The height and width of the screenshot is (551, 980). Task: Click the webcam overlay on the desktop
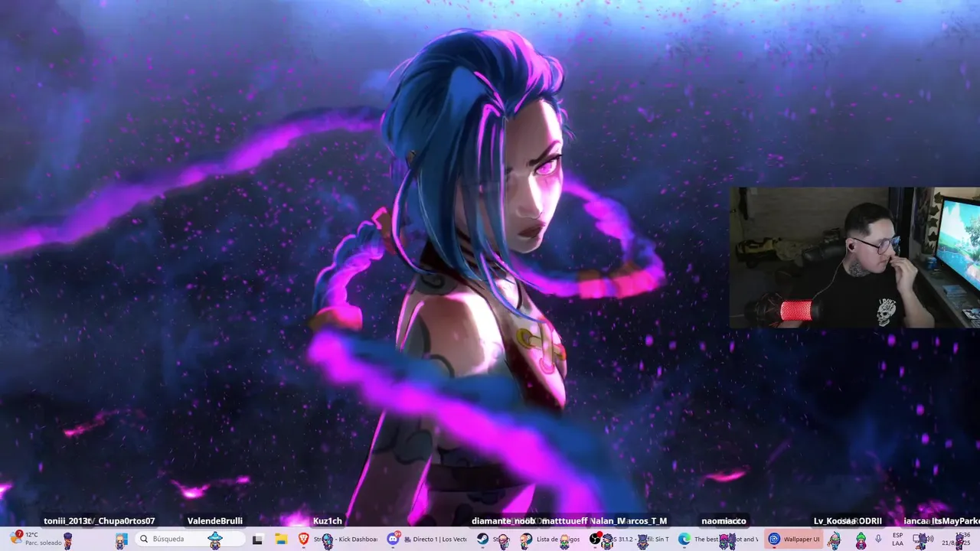(854, 258)
